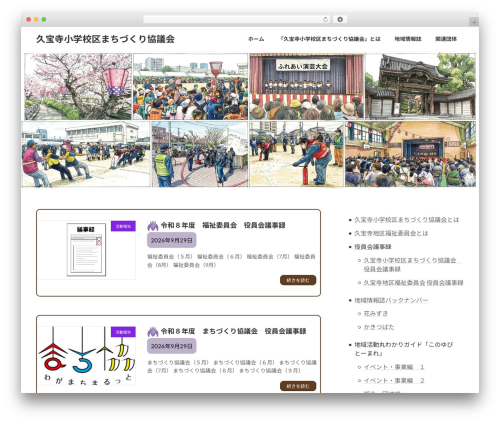Open 久宝寺地区福祉委員会 役員会議事録 sidebar link
Image resolution: width=500 pixels, height=423 pixels.
[x=413, y=283]
